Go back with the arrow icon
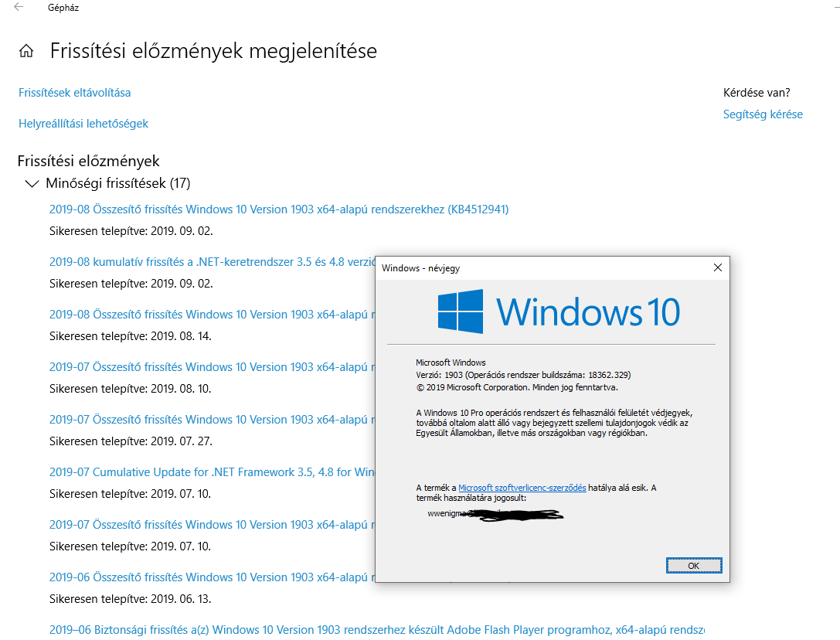 (x=19, y=7)
